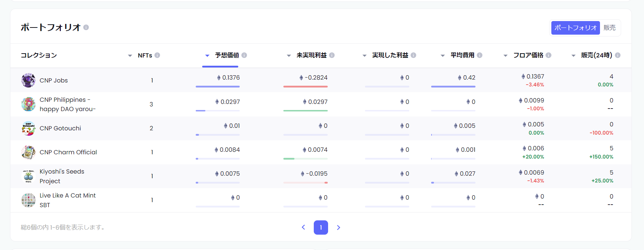
Task: Open the CNP Gotouchi collection
Action: (x=60, y=128)
